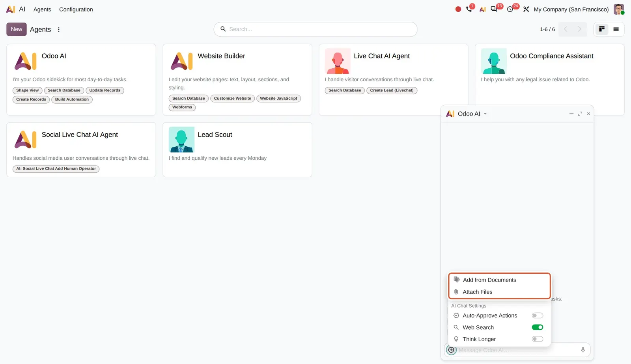Open the AI assistant icon in top bar
631x364 pixels.
tap(482, 9)
